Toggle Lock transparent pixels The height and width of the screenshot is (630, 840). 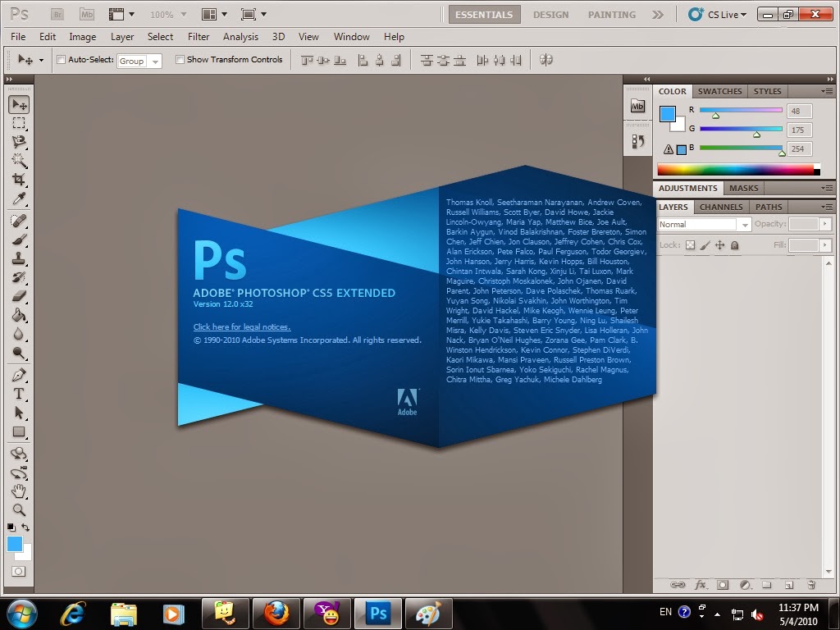click(x=690, y=244)
